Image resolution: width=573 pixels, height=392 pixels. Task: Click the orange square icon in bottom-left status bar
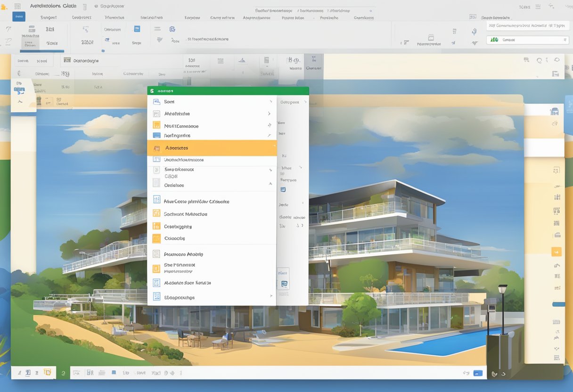coord(47,373)
